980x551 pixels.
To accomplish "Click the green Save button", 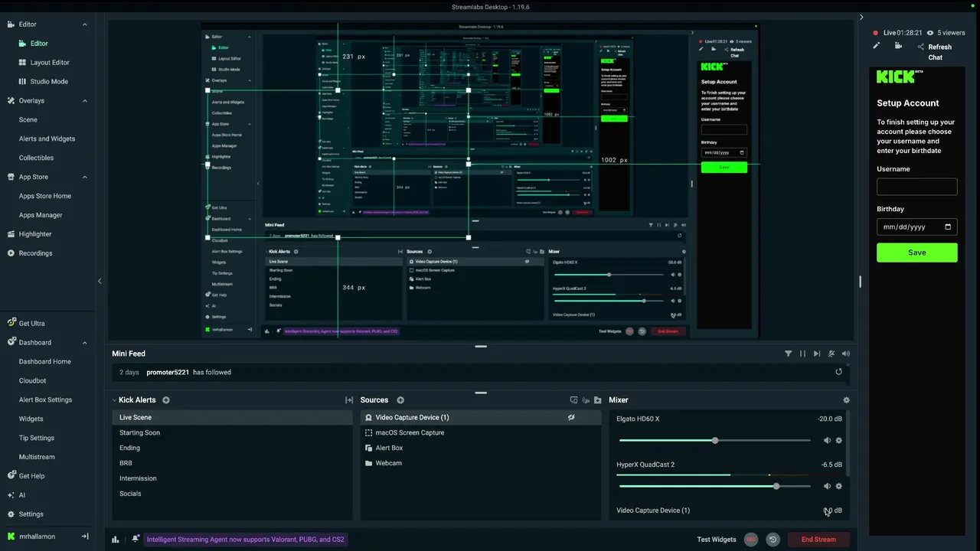I will click(x=916, y=253).
